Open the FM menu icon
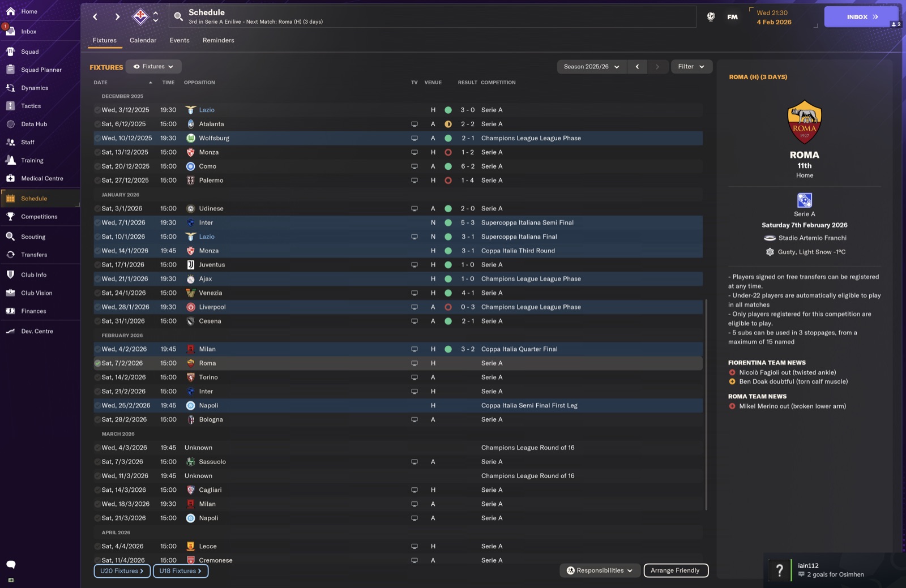Screen dimensions: 906x588 coord(732,17)
